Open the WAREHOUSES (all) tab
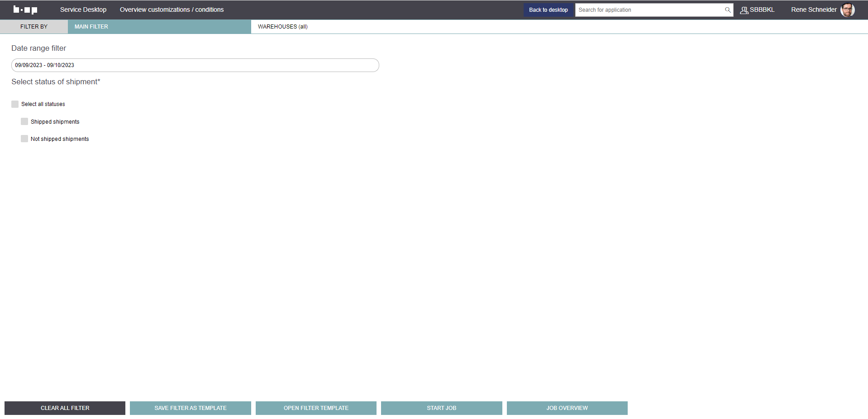This screenshot has width=868, height=419. point(282,27)
